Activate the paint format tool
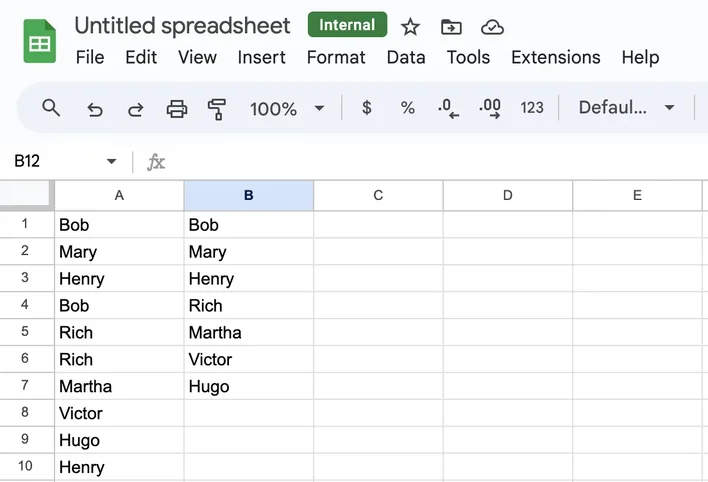Viewport: 708px width, 482px height. pyautogui.click(x=216, y=108)
